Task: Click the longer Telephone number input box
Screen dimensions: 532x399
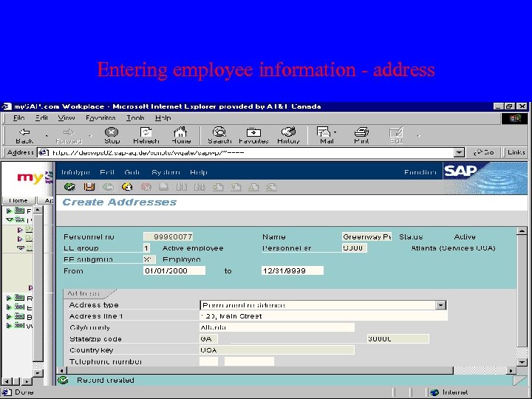Action: pos(250,361)
